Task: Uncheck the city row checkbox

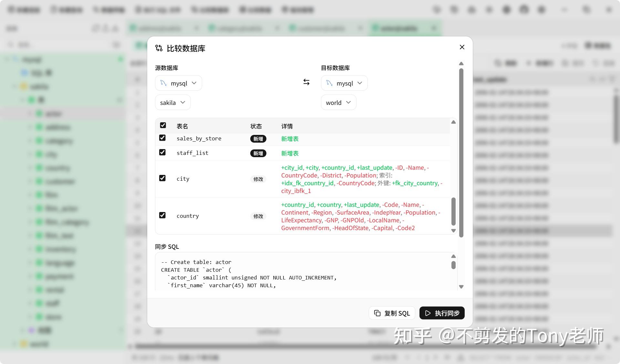Action: tap(162, 178)
